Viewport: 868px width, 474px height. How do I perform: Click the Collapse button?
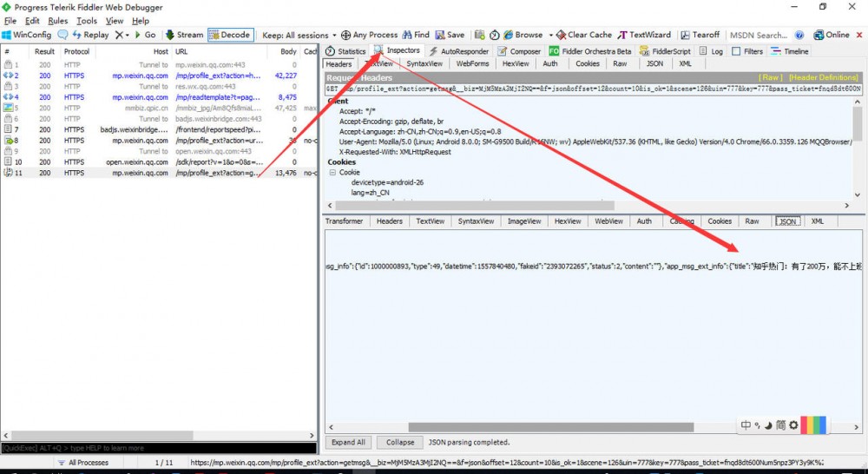point(400,443)
